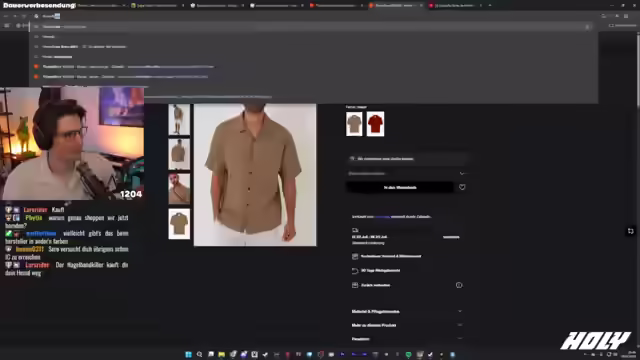Click the browser back arrow
The image size is (640, 360).
click(x=6, y=16)
